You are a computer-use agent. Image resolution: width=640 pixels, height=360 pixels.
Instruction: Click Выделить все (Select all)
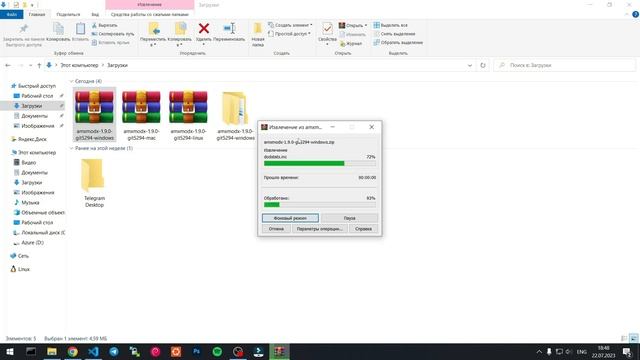[390, 25]
